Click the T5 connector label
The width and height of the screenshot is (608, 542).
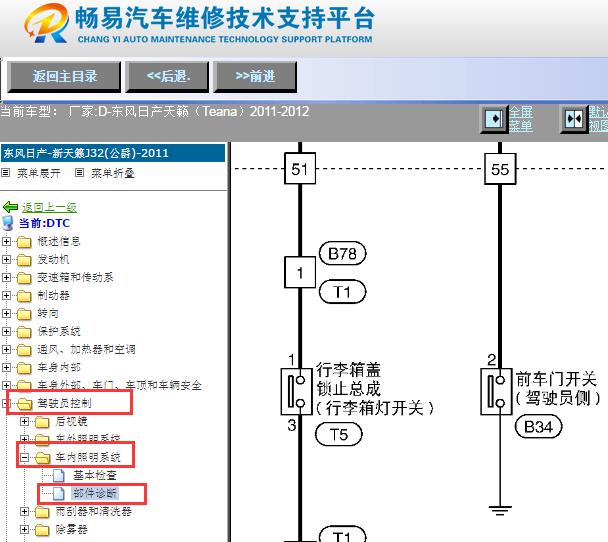click(x=339, y=435)
